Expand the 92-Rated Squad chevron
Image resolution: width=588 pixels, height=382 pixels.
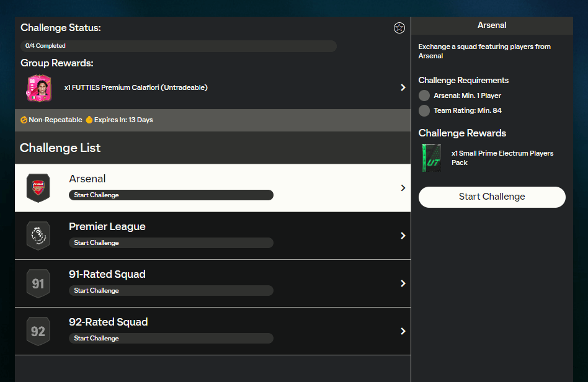click(x=403, y=331)
